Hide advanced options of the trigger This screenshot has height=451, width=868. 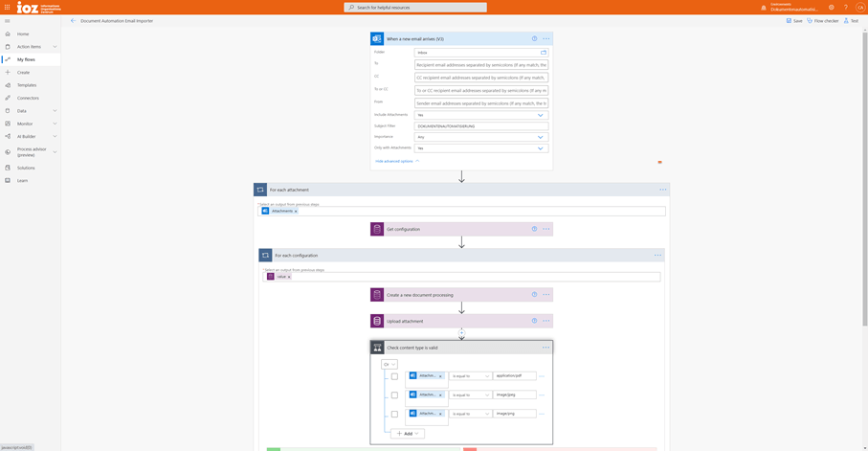[397, 161]
